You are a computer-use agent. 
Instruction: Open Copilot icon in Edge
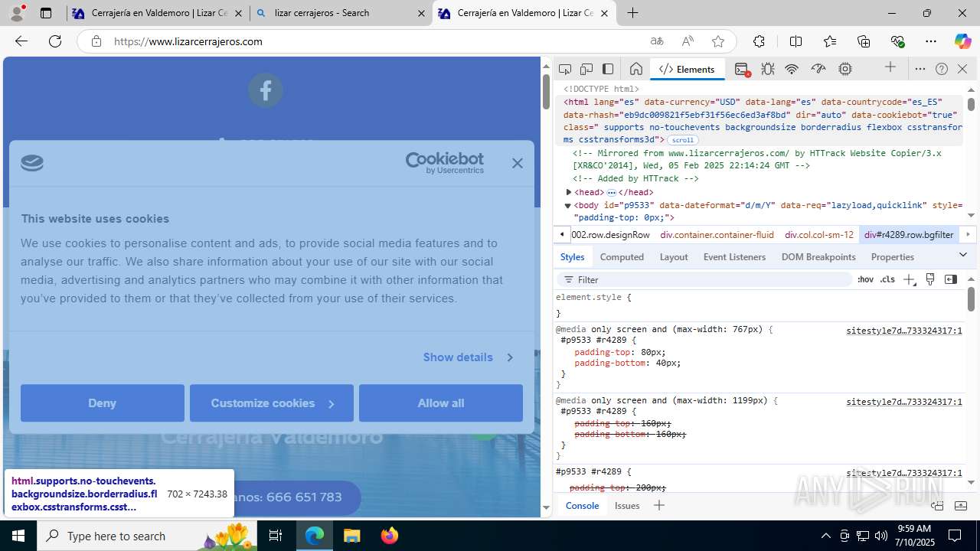[x=962, y=41]
